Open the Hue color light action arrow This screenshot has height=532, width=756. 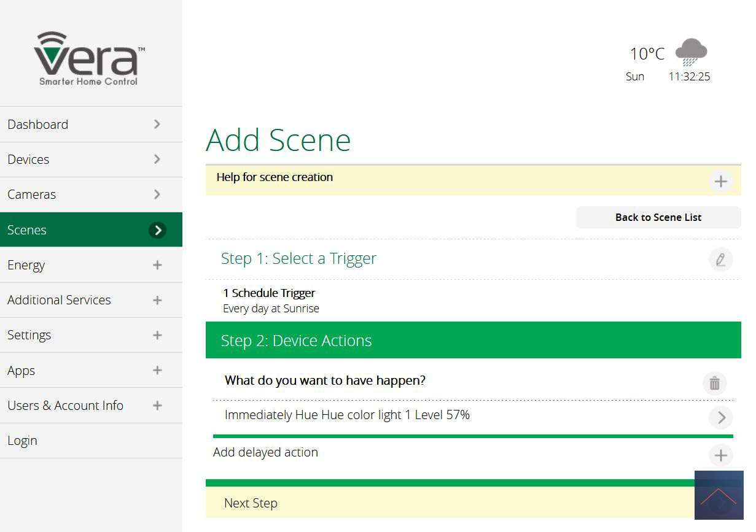[x=720, y=418]
